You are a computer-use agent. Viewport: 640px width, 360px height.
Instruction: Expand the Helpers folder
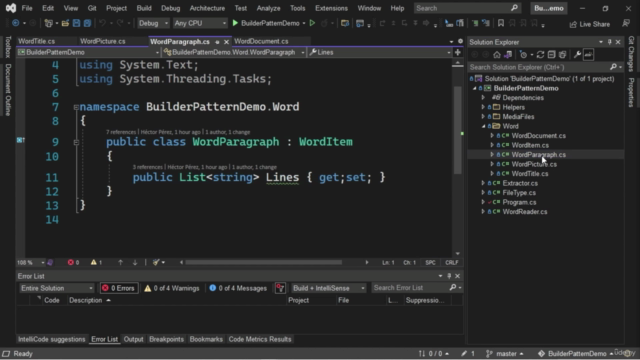click(x=483, y=107)
